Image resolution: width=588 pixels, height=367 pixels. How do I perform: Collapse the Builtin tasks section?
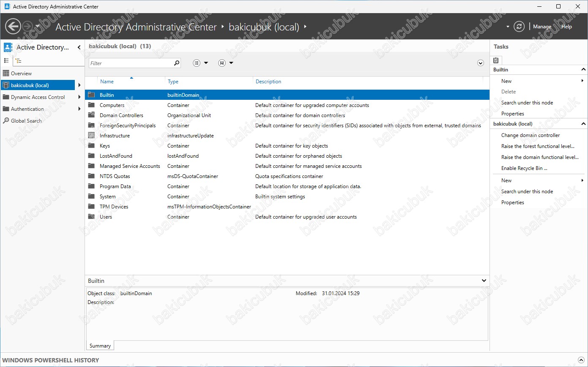pos(583,70)
